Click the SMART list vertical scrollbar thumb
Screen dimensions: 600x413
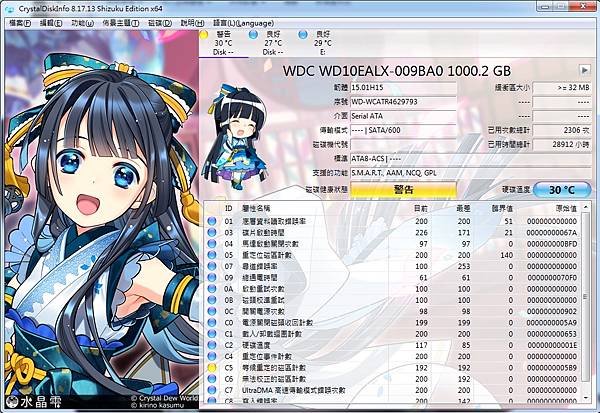(x=585, y=297)
